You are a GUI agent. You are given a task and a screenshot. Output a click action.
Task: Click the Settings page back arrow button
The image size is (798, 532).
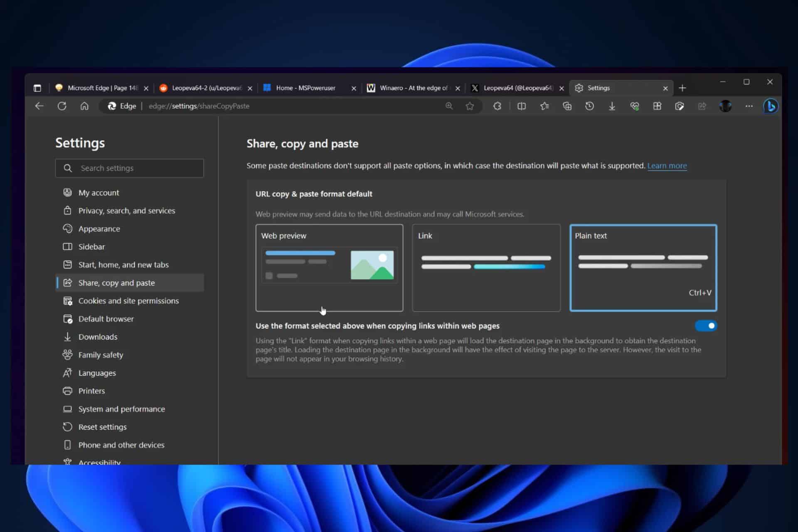[x=40, y=106]
